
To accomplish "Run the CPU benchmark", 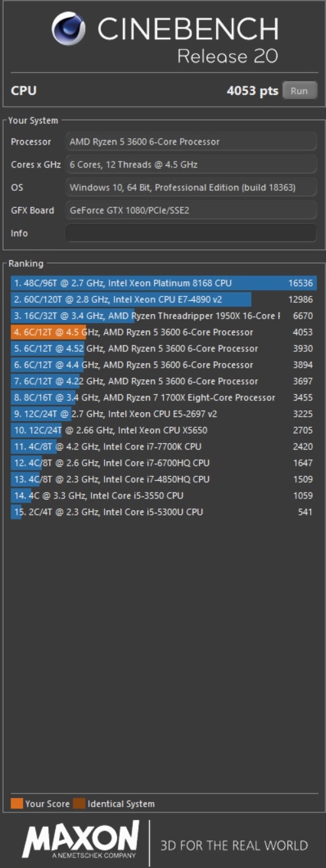I will [299, 91].
